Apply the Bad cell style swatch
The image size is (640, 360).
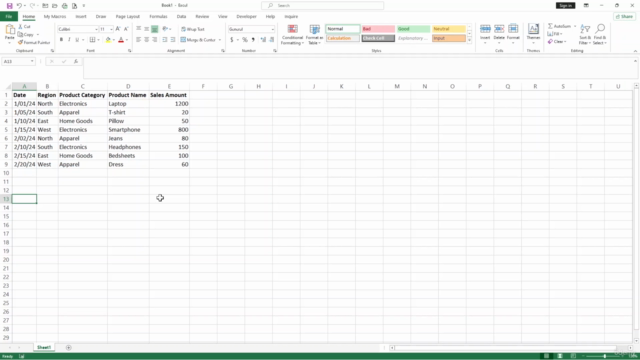click(x=378, y=29)
